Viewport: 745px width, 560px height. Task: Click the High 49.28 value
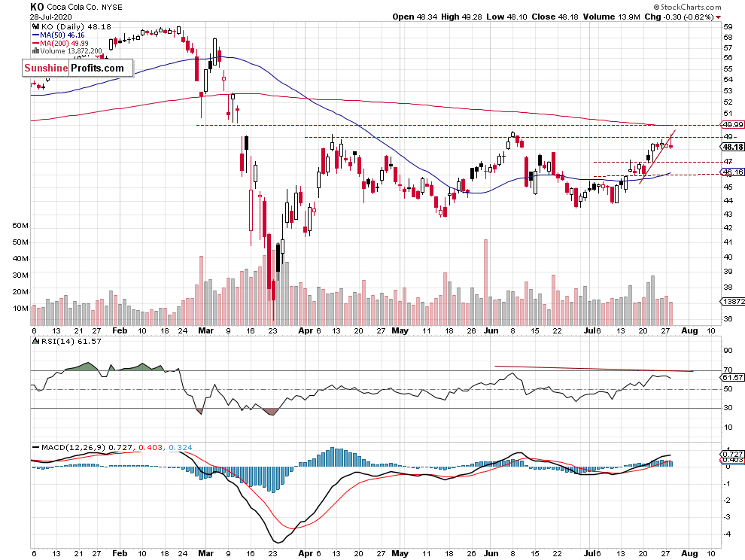pyautogui.click(x=461, y=17)
